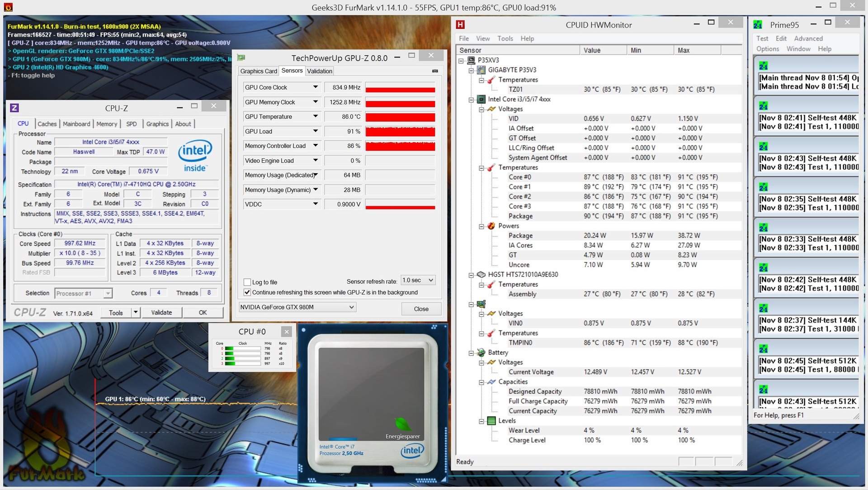The image size is (868, 490).
Task: Collapse the P35XV3 root node
Action: [x=461, y=60]
